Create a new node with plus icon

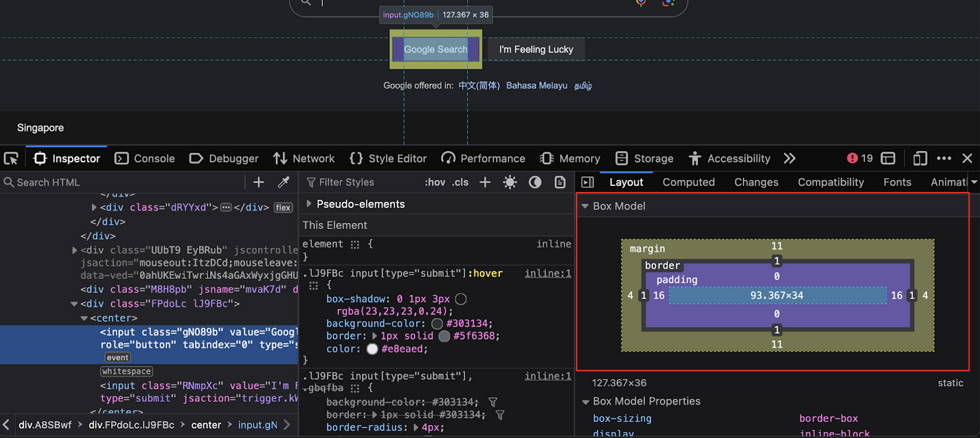coord(258,182)
